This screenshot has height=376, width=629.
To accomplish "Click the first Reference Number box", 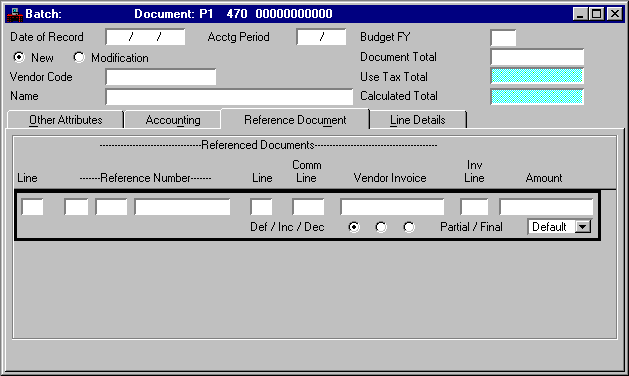I will (76, 207).
